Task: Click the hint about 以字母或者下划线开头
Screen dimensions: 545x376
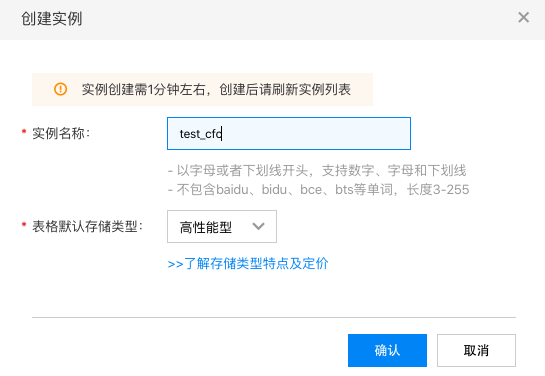Action: (317, 171)
